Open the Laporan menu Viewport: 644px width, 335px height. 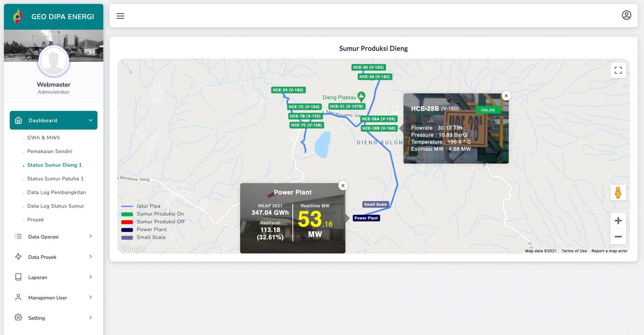point(53,277)
